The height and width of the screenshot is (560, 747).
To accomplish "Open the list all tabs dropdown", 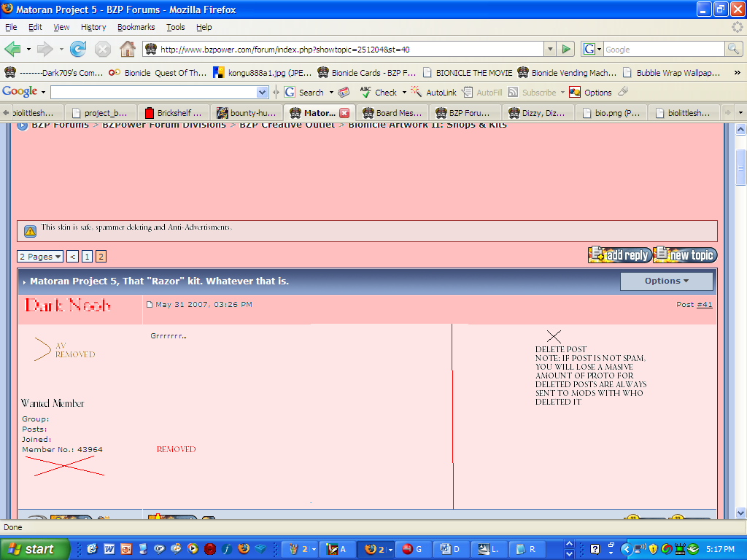I will 740,113.
